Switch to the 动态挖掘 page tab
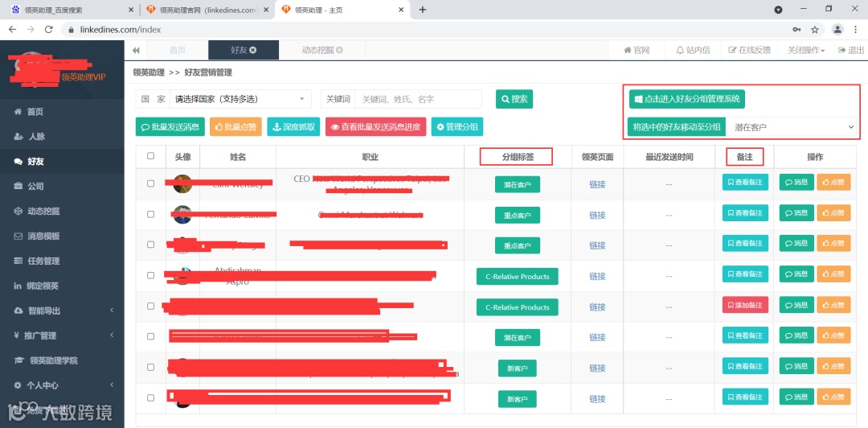The height and width of the screenshot is (428, 868). [x=322, y=50]
